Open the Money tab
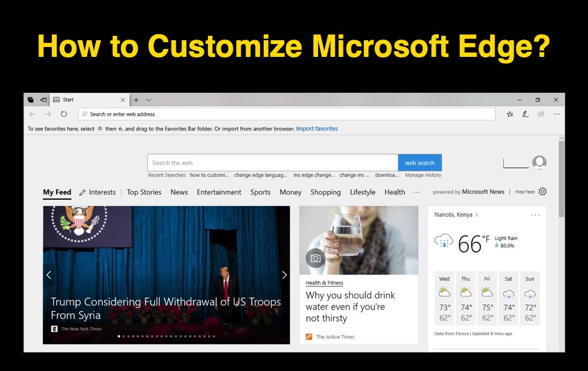The height and width of the screenshot is (371, 588). click(290, 192)
